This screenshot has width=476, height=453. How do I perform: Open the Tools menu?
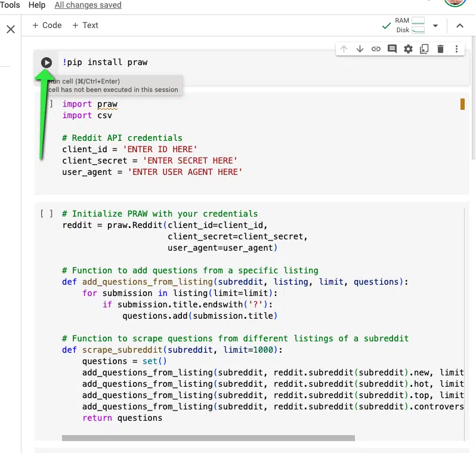[x=10, y=5]
